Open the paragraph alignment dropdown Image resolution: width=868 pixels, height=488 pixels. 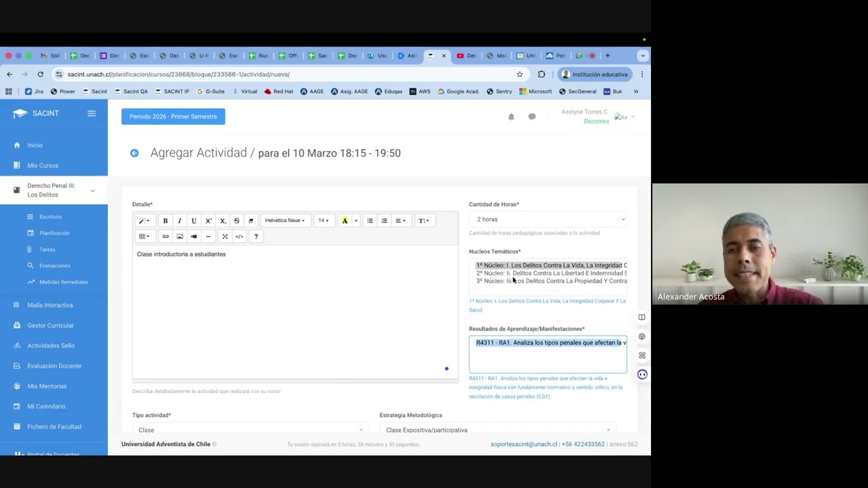(401, 220)
